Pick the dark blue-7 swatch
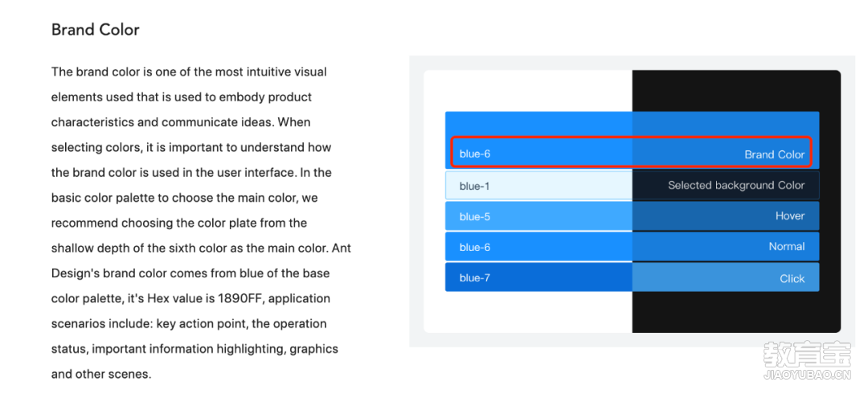Image resolution: width=868 pixels, height=398 pixels. 538,277
